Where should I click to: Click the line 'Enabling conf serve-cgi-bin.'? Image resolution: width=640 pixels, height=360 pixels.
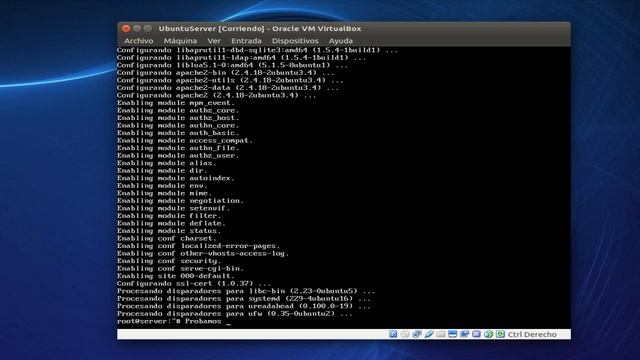180,269
